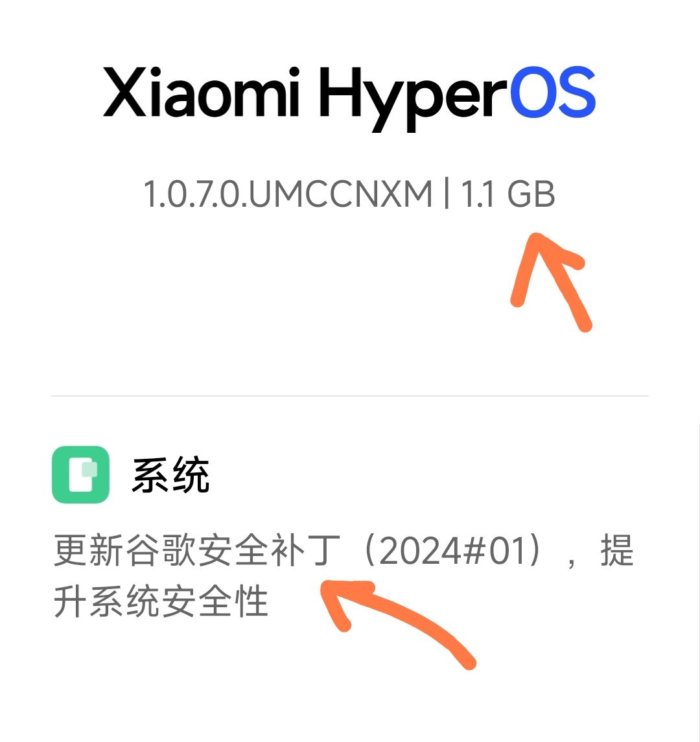Image resolution: width=700 pixels, height=742 pixels.
Task: Tap the 升系统安全性 second changelog line
Action: tap(161, 601)
